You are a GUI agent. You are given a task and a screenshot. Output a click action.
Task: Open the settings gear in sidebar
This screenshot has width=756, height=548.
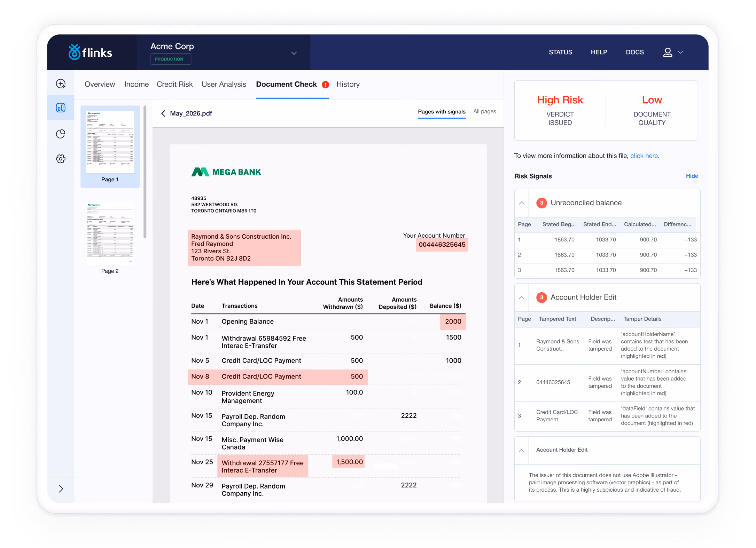pos(61,159)
